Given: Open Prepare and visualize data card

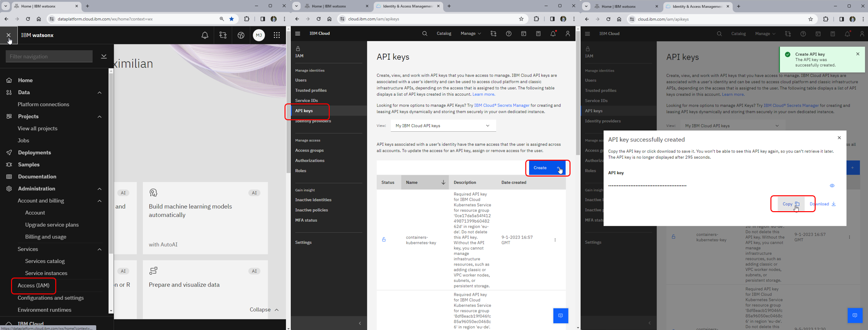Looking at the screenshot, I should pyautogui.click(x=205, y=290).
